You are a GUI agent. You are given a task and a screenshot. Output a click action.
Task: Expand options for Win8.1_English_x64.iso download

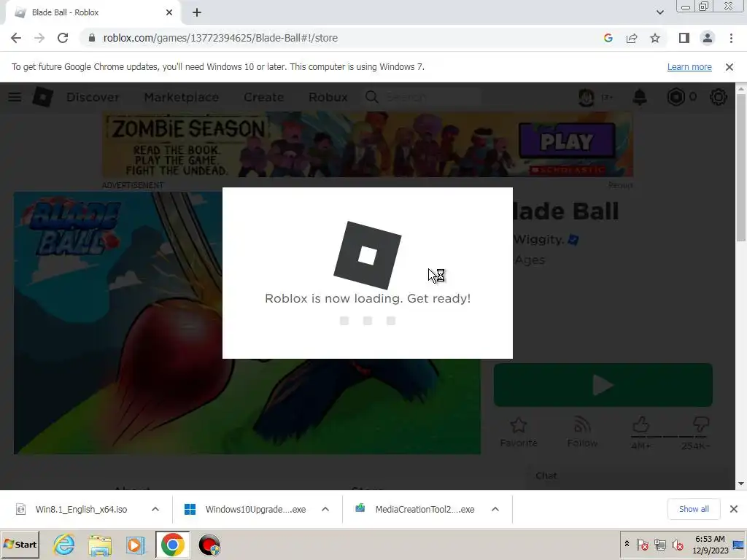pyautogui.click(x=155, y=510)
